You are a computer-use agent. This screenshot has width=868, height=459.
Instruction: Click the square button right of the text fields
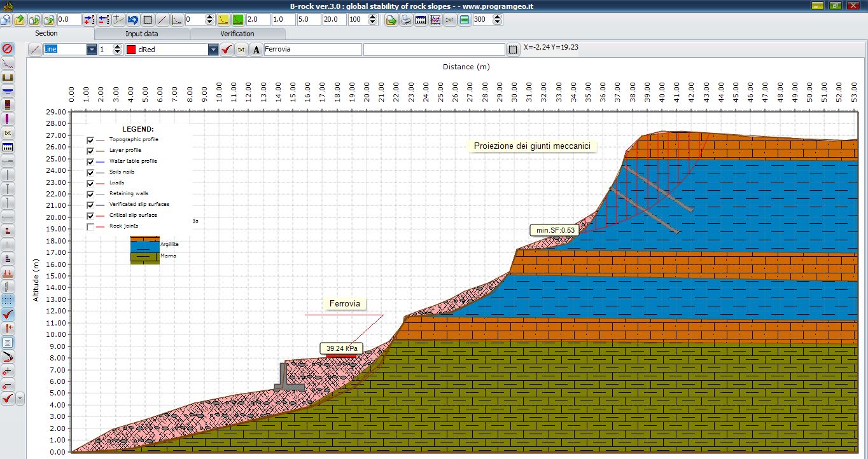514,50
